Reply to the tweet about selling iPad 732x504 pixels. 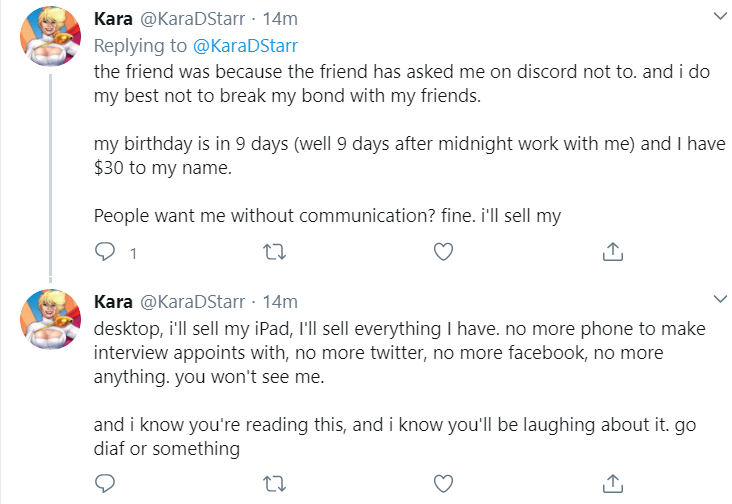(x=105, y=483)
